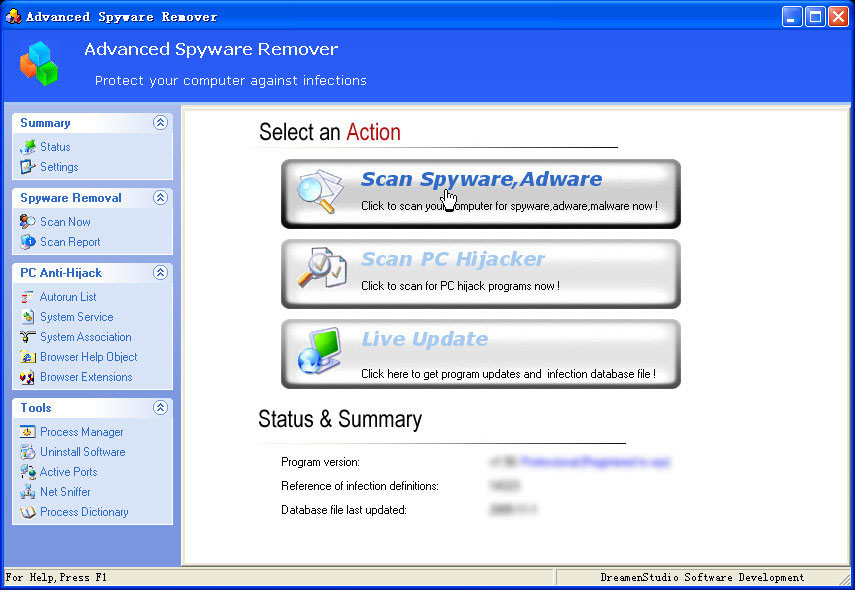Open the Process Dictionary link
This screenshot has height=590, width=855.
(85, 512)
